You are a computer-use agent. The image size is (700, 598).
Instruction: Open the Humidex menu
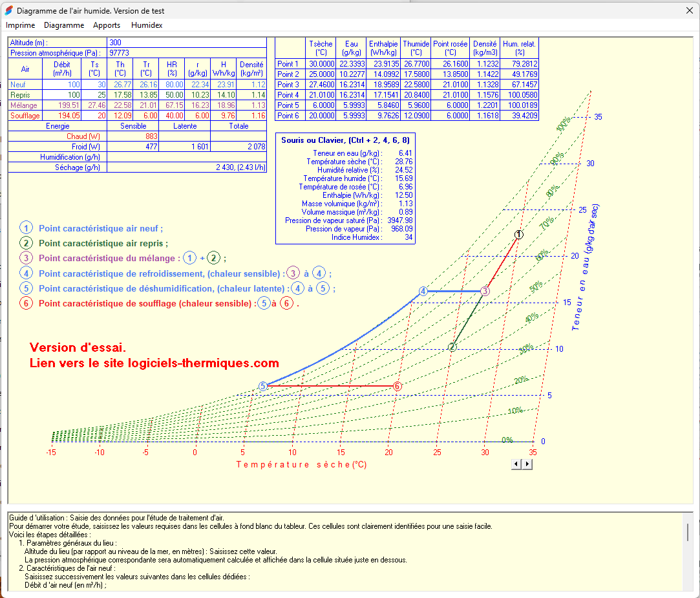147,25
